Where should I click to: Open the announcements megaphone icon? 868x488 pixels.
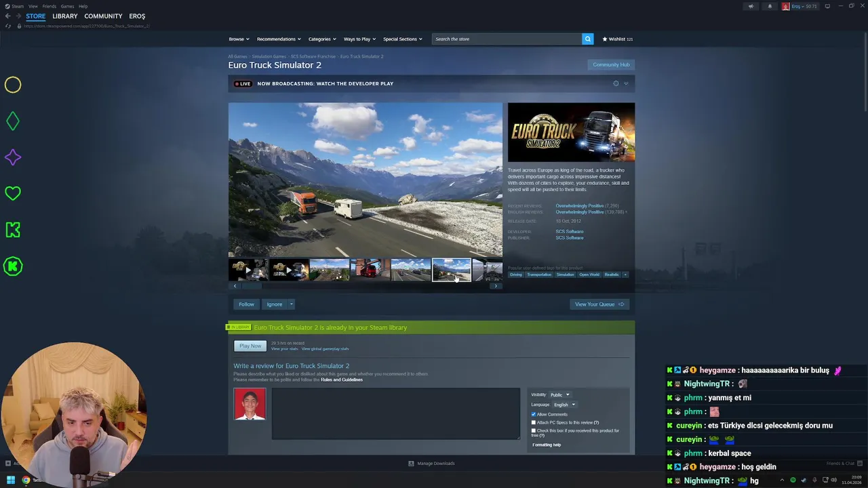coord(751,6)
